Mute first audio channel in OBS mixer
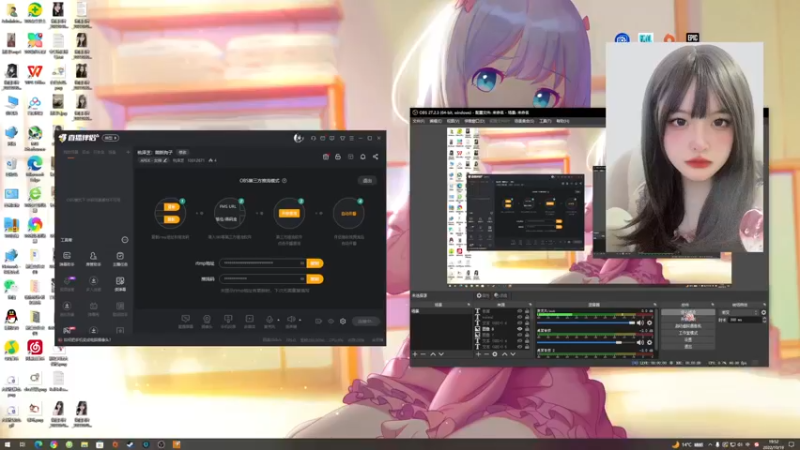800x450 pixels. [640, 323]
